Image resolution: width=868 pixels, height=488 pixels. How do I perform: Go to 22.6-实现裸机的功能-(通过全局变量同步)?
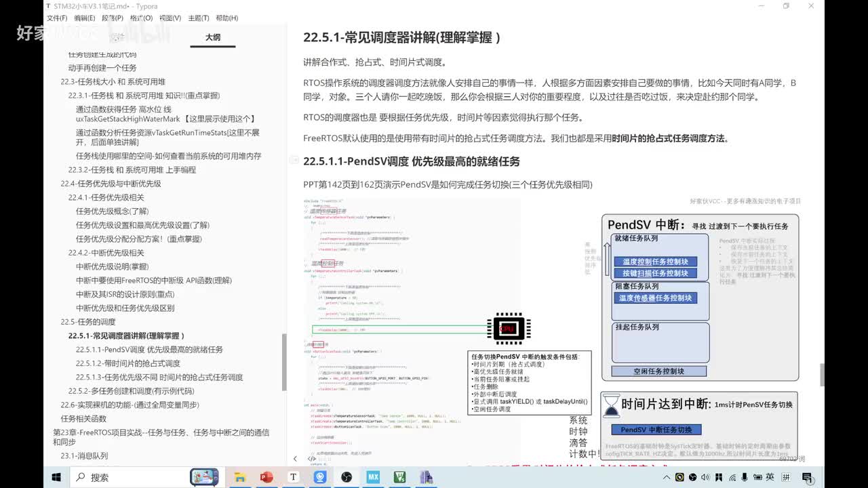click(130, 405)
